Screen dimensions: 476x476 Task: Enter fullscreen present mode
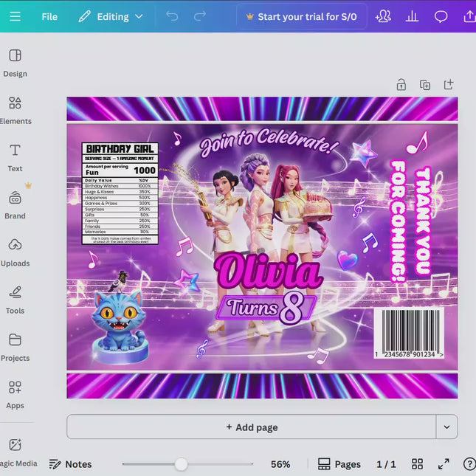click(x=444, y=464)
